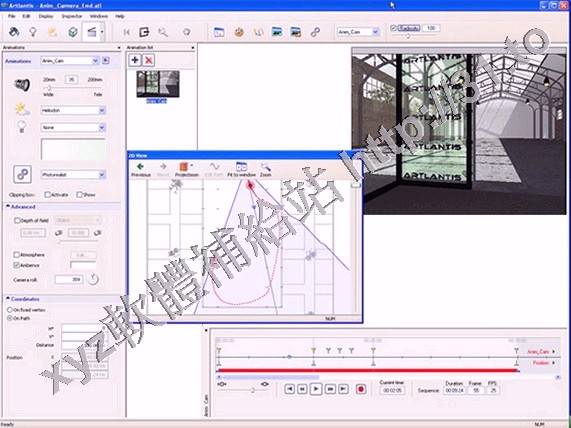
Task: Expand the arrow beside the clapperboard icon
Action: pos(102,32)
